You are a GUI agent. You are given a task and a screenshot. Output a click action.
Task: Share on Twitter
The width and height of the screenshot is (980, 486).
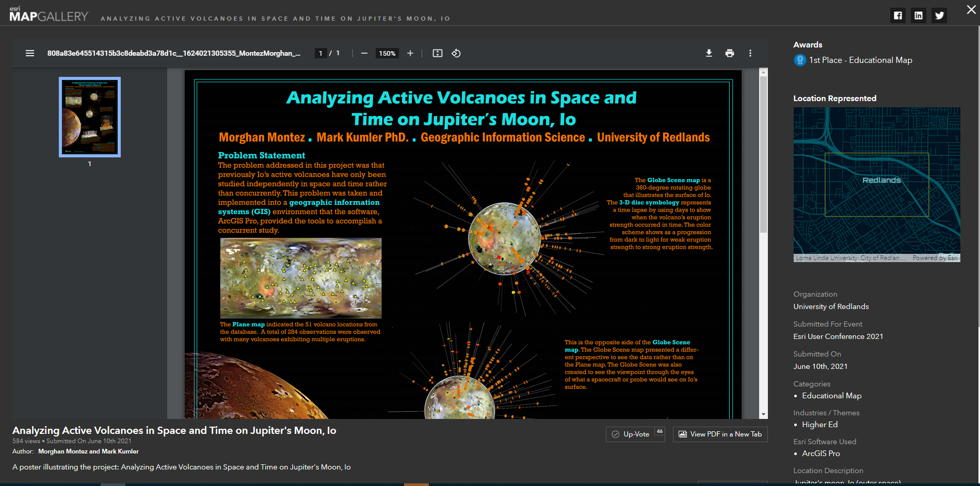pos(939,15)
